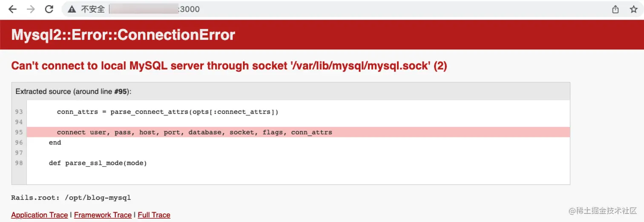Click the 不安全 security label

pyautogui.click(x=93, y=9)
